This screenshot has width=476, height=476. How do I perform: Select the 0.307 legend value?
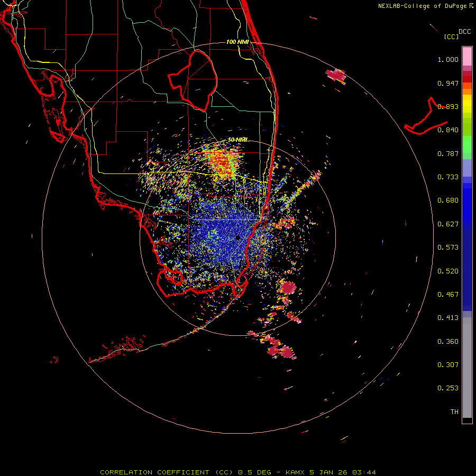pyautogui.click(x=448, y=365)
